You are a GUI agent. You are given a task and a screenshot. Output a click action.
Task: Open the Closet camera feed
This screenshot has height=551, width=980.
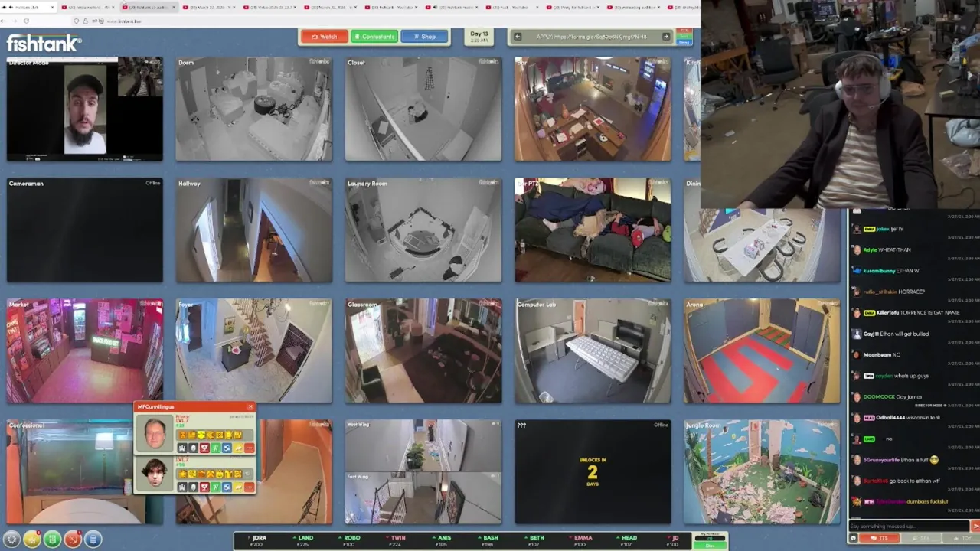click(423, 109)
